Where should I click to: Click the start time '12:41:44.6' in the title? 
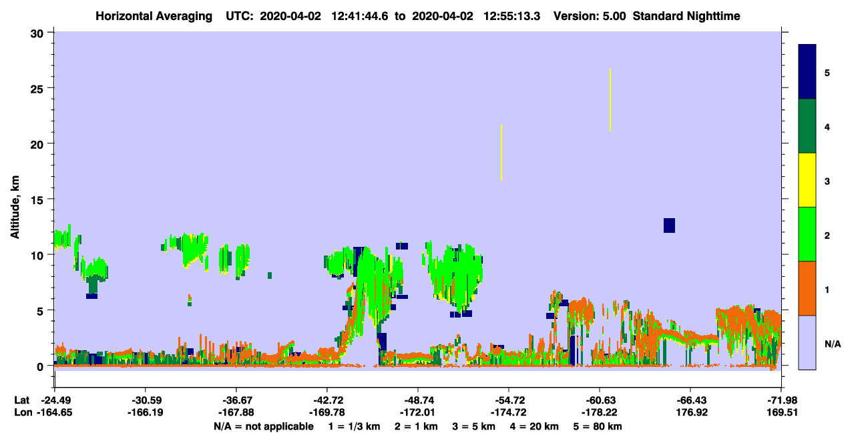click(360, 16)
